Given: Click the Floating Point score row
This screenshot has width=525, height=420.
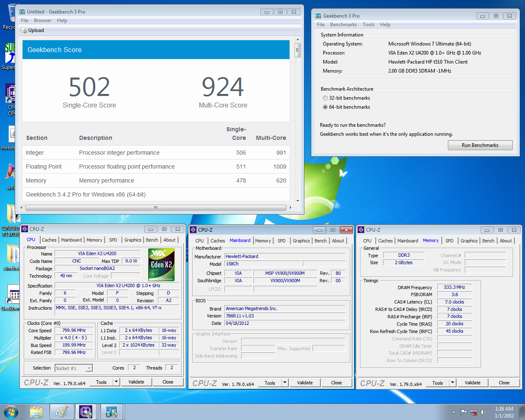Looking at the screenshot, I should 156,167.
